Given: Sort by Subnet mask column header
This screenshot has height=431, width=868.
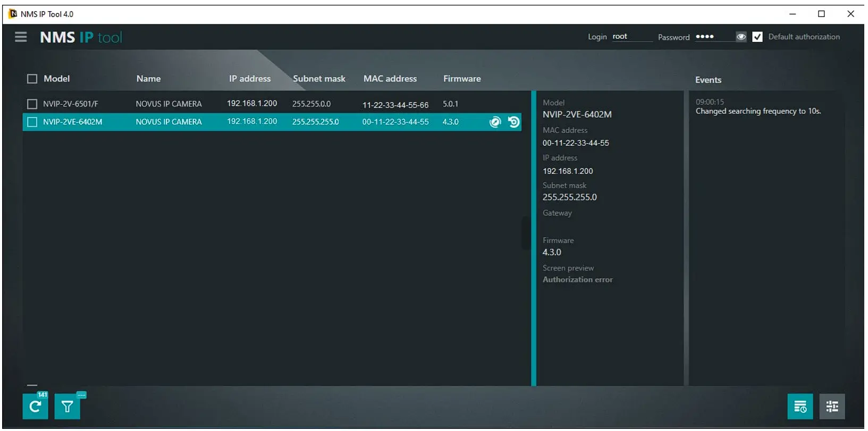Looking at the screenshot, I should point(319,79).
